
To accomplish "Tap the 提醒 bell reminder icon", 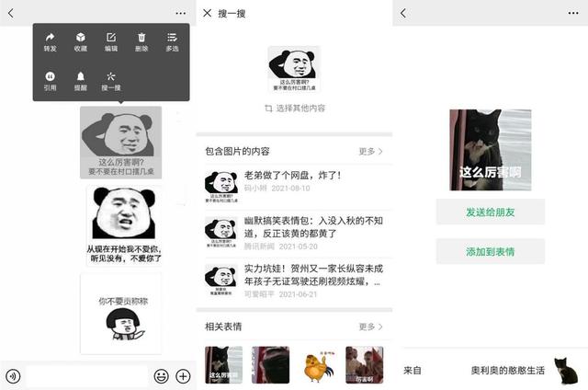I will point(81,81).
